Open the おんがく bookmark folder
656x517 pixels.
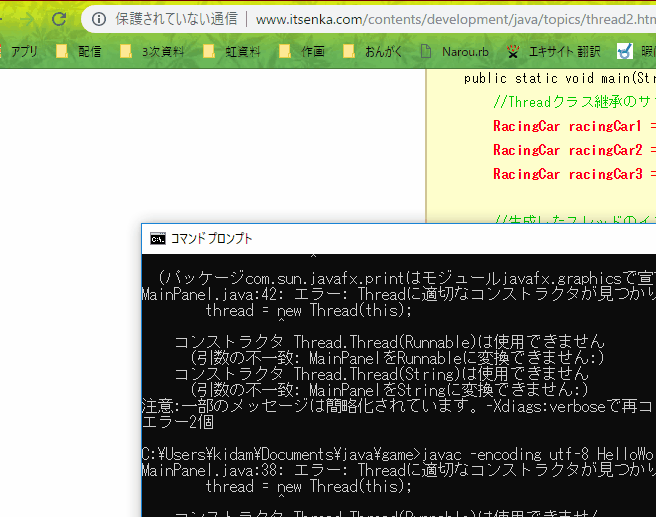[x=372, y=51]
